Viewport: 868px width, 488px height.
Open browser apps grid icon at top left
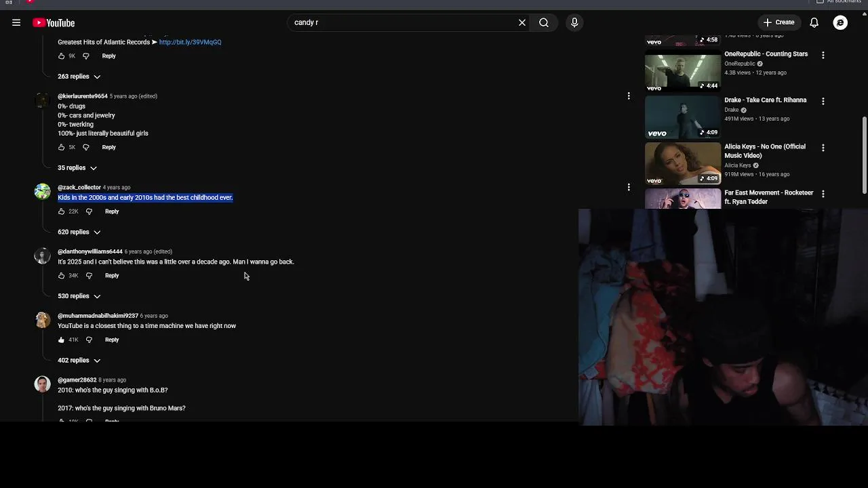[9, 2]
